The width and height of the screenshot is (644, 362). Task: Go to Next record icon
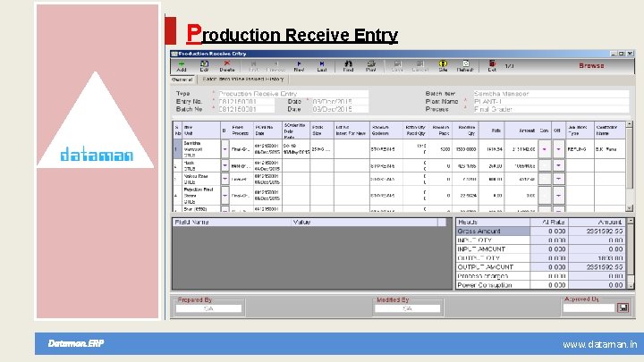point(299,65)
